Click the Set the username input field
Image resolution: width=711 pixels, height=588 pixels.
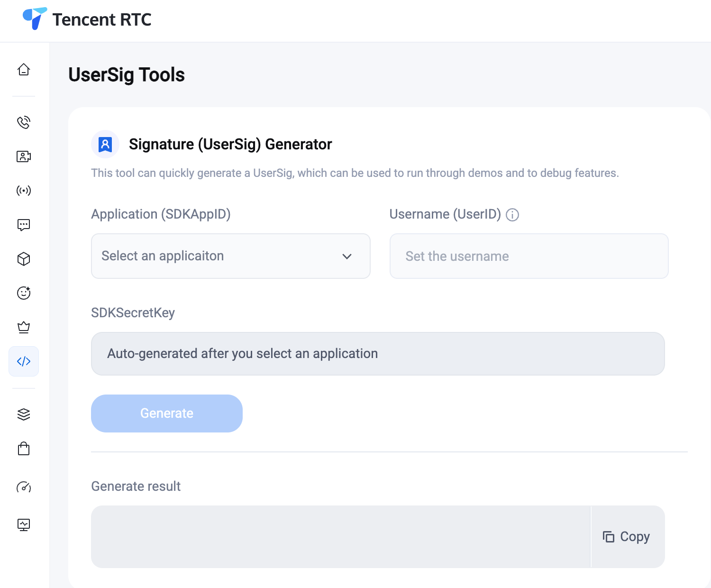pos(529,256)
